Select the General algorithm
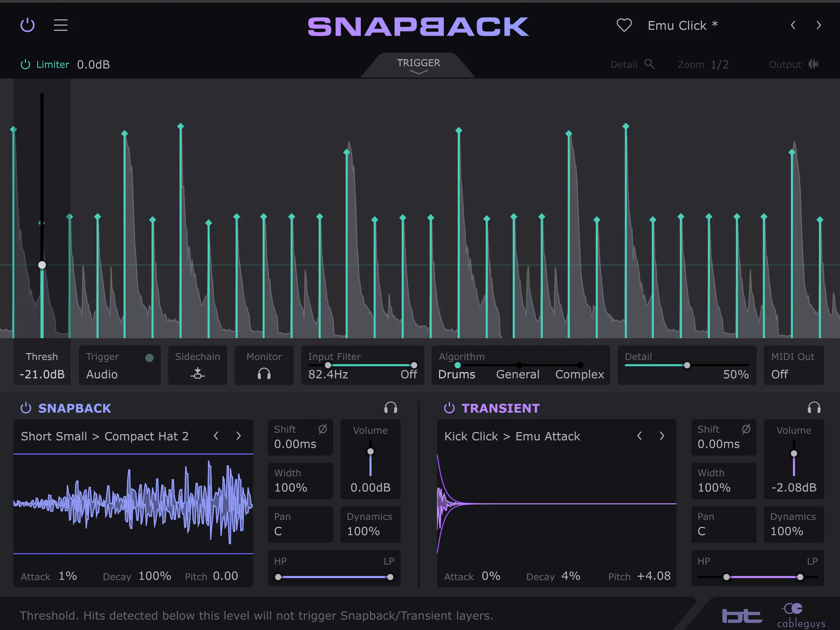 click(518, 374)
